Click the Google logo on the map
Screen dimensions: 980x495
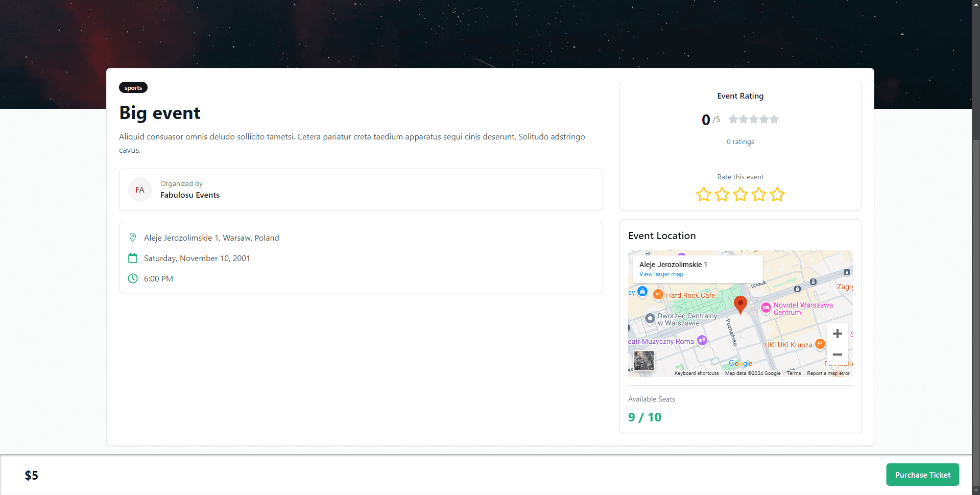[740, 363]
